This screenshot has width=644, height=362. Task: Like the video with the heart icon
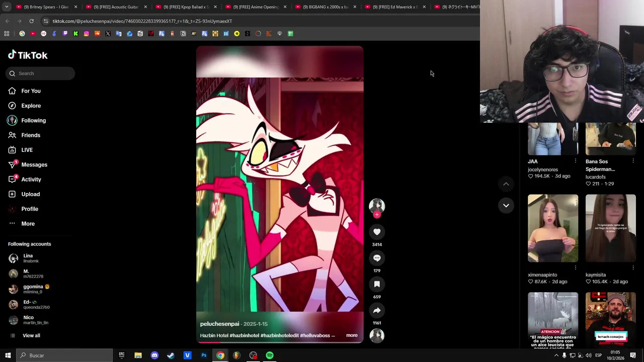click(x=377, y=232)
